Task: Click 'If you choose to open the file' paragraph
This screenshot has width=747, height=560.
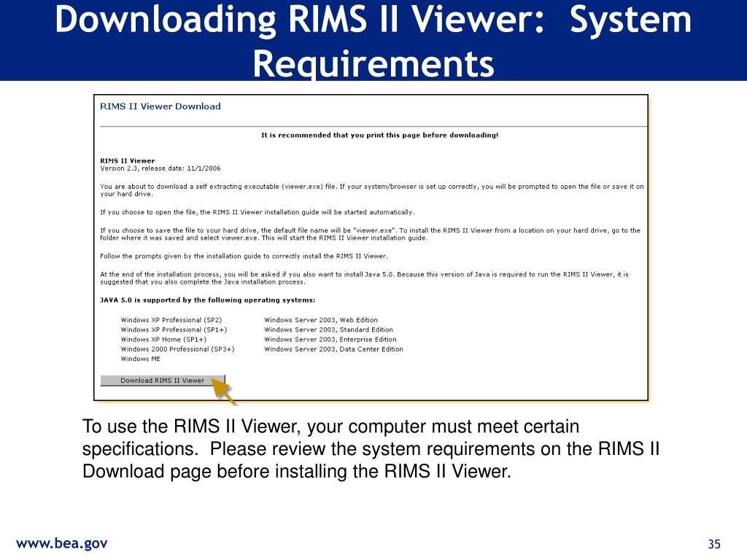Action: 258,212
